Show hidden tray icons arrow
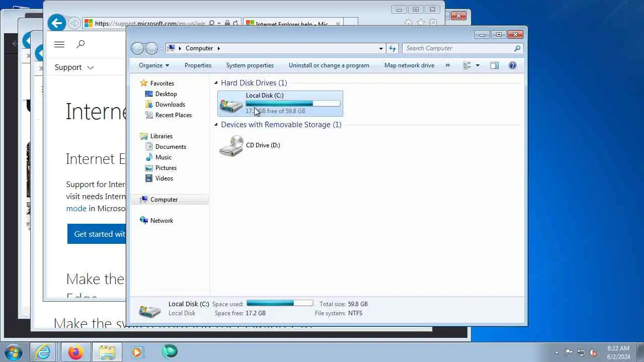This screenshot has width=644, height=362. pos(556,352)
